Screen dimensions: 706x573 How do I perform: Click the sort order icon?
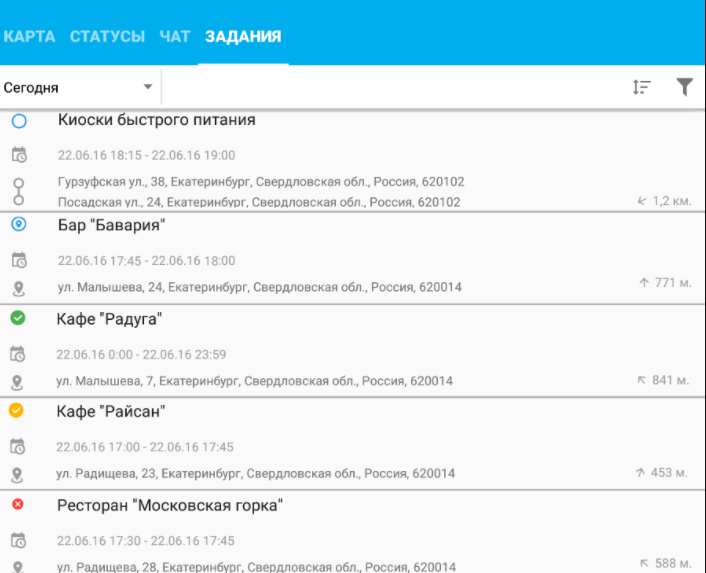[642, 87]
